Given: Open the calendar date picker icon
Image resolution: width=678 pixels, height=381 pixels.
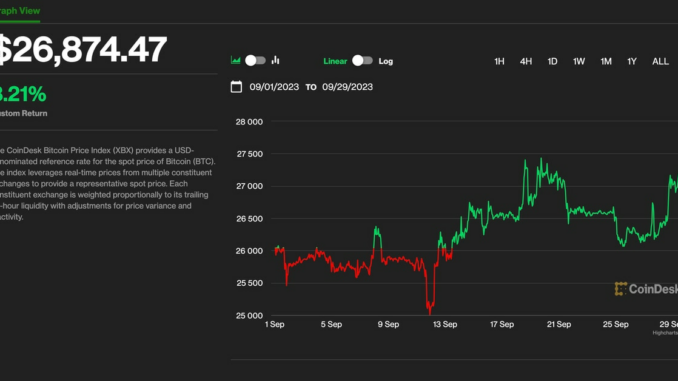Looking at the screenshot, I should tap(236, 87).
